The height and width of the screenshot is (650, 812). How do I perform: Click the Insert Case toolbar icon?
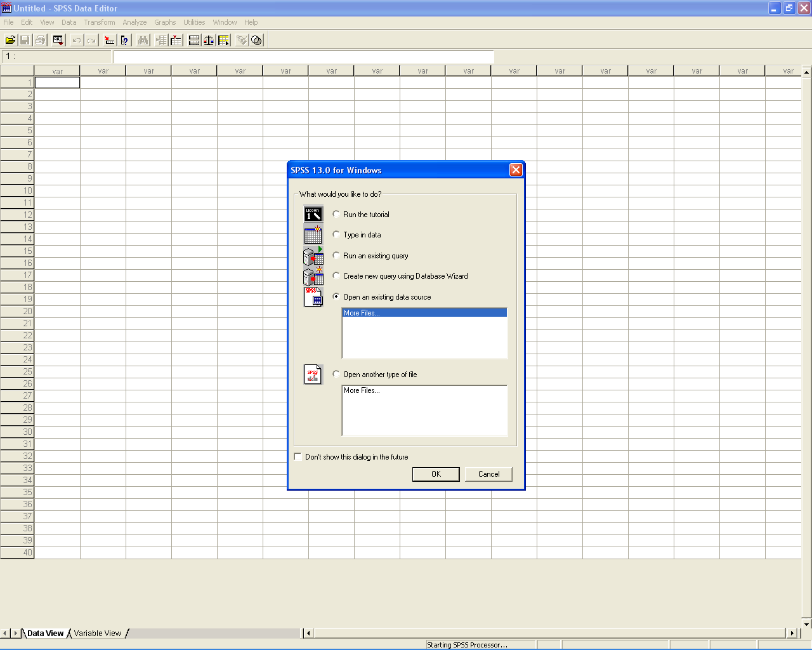(162, 40)
